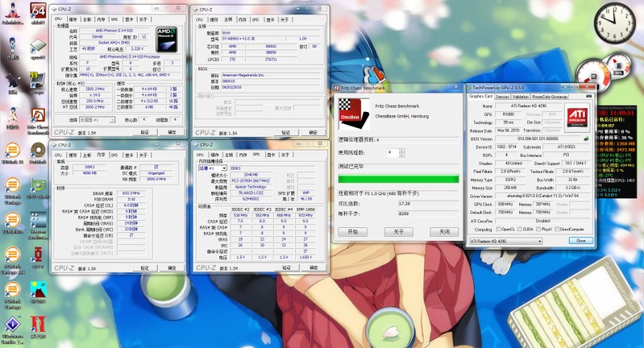The image size is (644, 348).
Task: Click the black system monitor gadget
Action: 617,151
